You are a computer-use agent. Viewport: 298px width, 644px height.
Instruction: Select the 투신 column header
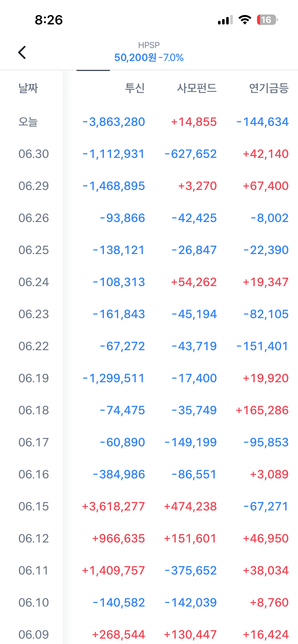tap(135, 88)
